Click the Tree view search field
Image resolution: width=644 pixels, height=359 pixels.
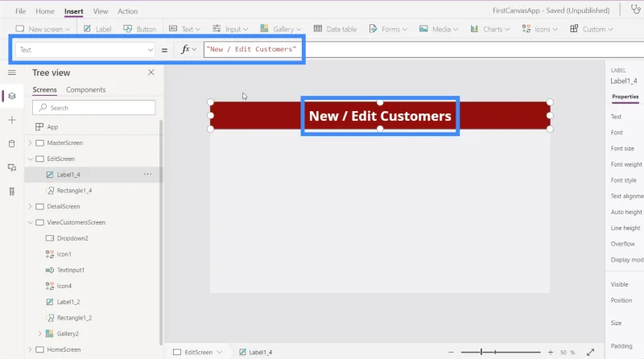[94, 108]
